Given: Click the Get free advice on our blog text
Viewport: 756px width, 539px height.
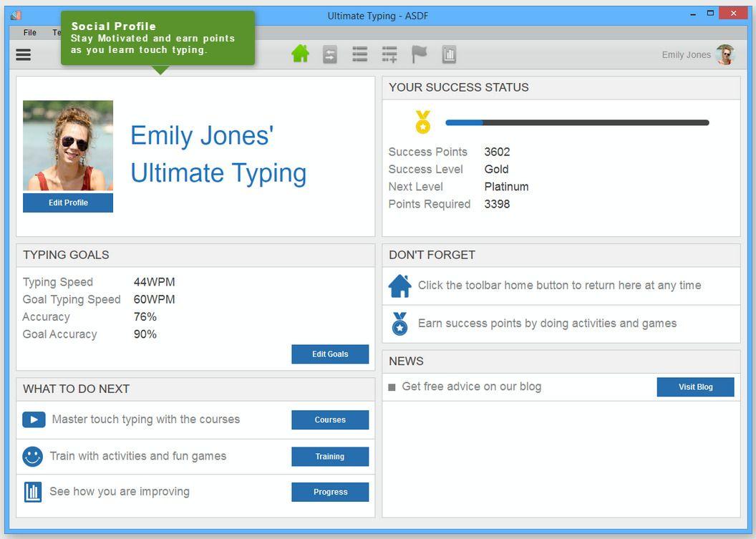Looking at the screenshot, I should (472, 387).
